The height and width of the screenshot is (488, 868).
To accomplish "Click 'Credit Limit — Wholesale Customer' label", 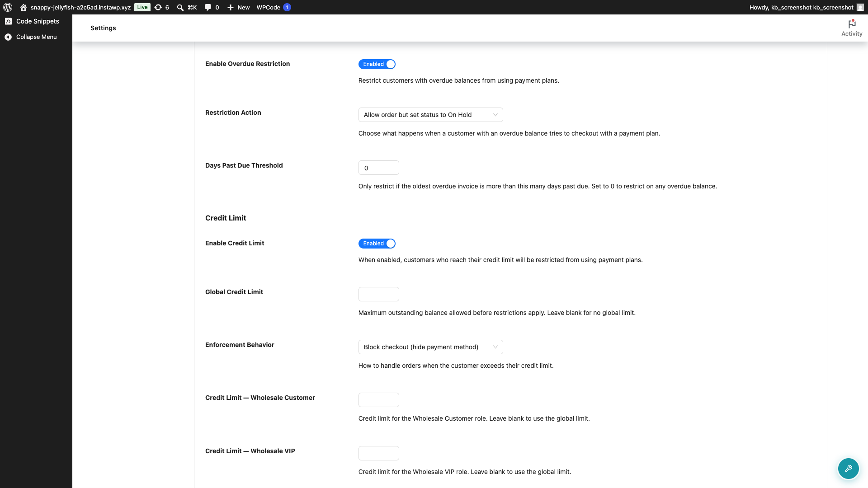I will tap(260, 398).
